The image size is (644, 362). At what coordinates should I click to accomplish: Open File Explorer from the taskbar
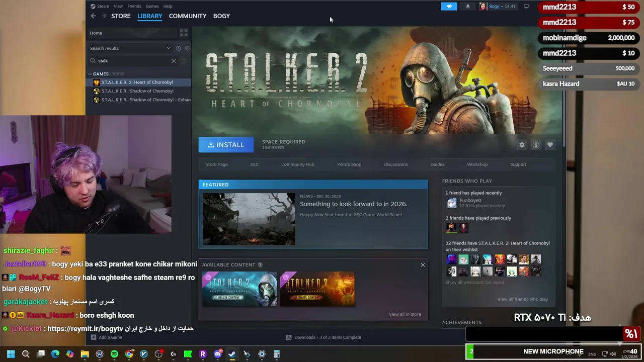[x=85, y=354]
